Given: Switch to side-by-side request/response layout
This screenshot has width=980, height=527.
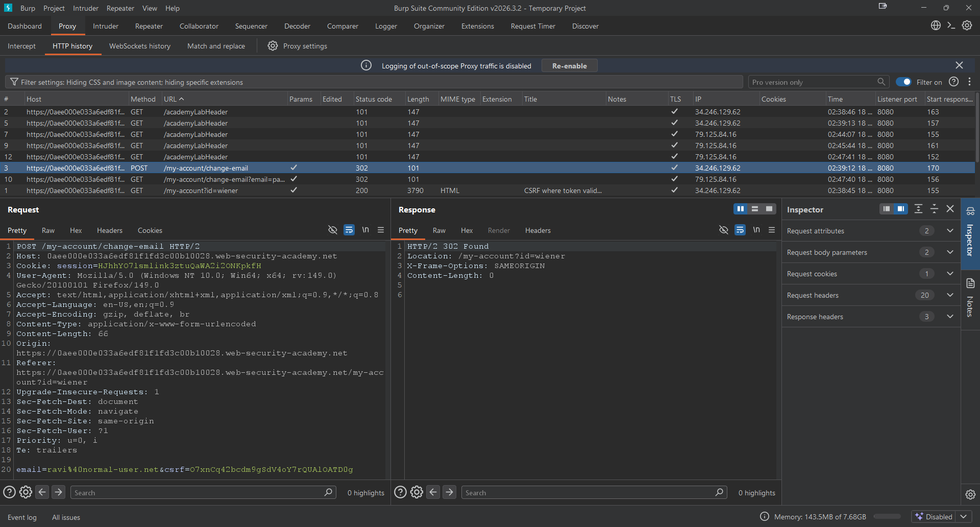Looking at the screenshot, I should pos(741,209).
